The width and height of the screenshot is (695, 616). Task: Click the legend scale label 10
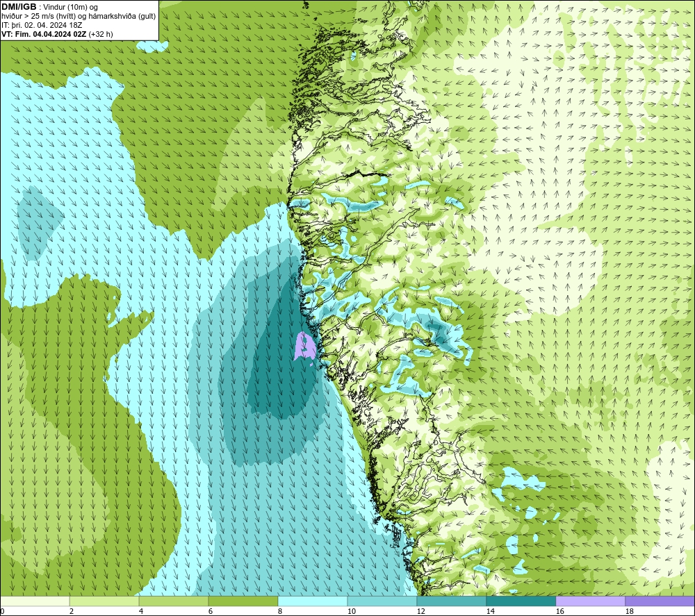(351, 612)
